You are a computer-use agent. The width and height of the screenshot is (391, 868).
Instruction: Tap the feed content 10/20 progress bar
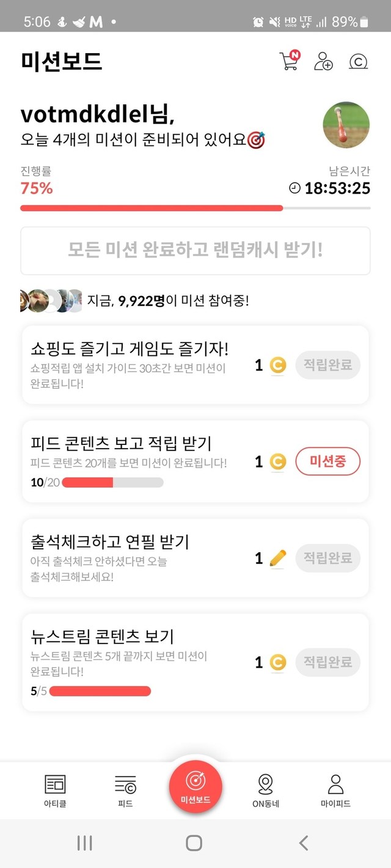click(x=112, y=483)
